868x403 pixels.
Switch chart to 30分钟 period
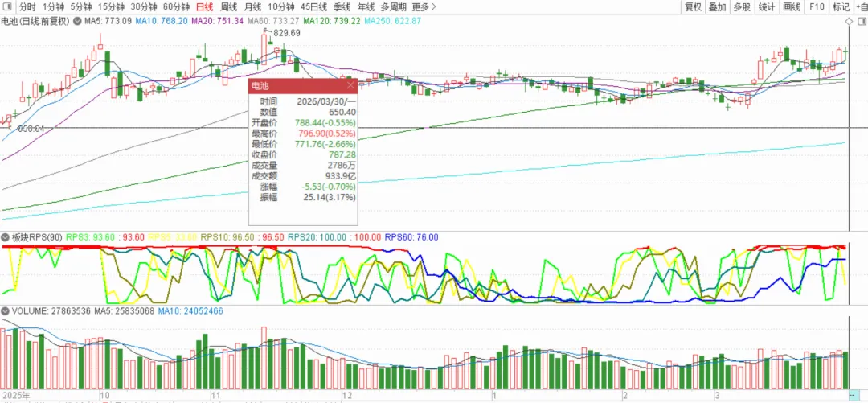coord(144,7)
